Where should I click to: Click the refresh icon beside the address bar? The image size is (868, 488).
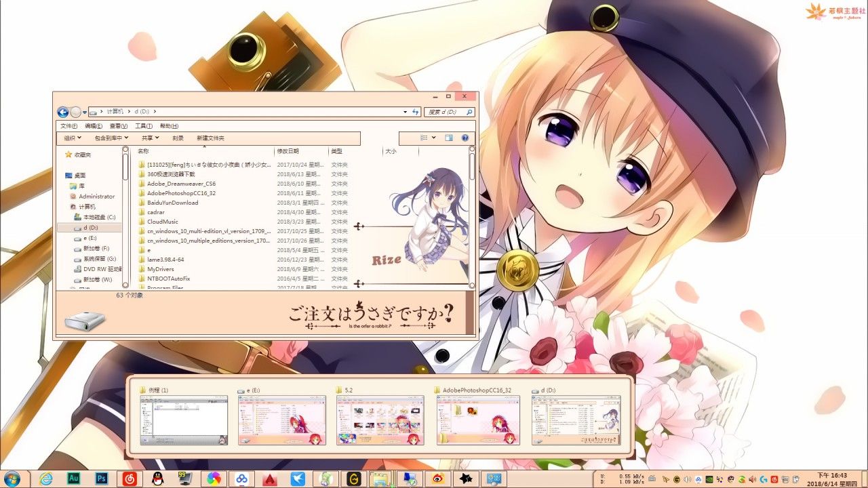pyautogui.click(x=415, y=112)
